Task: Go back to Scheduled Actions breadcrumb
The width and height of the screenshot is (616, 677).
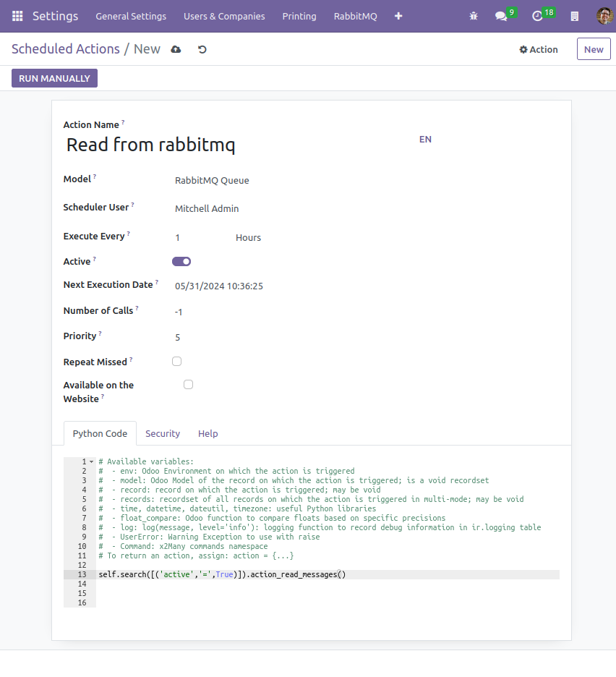Action: point(66,48)
